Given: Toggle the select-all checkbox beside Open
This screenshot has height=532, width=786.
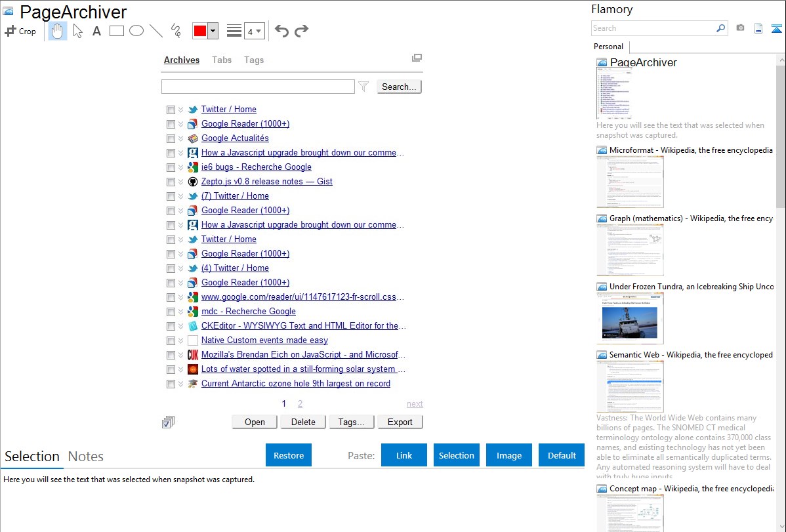Looking at the screenshot, I should pos(168,422).
